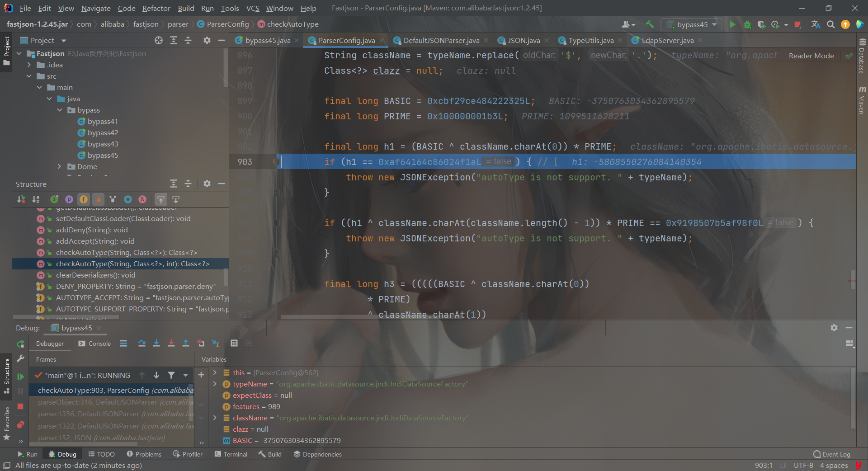The width and height of the screenshot is (868, 471).
Task: Rerun bypass45 debug session icon
Action: pos(20,344)
